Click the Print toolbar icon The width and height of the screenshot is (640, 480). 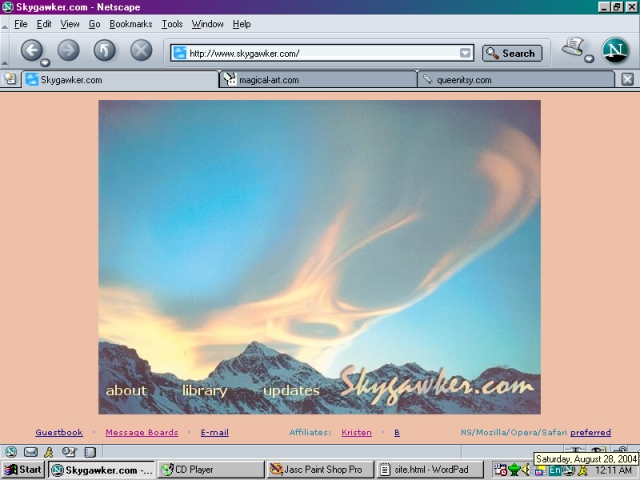click(x=573, y=47)
